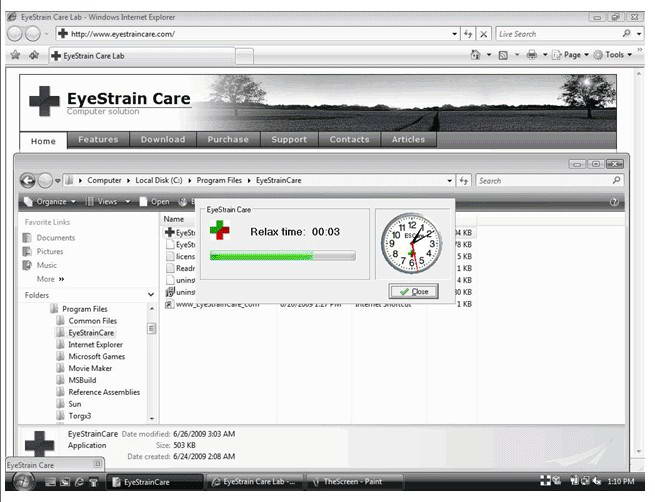Viewport: 655px width, 502px height.
Task: Click the Print icon in IE toolbar
Action: 531,55
